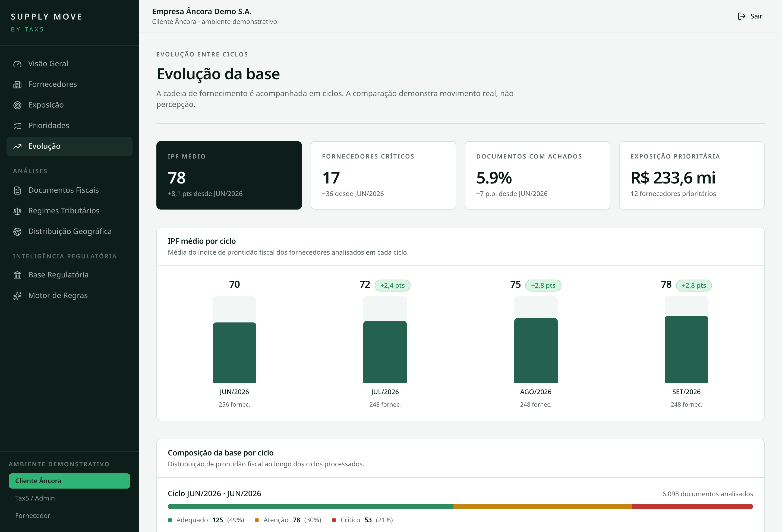Click the Base Regulatória bank icon
782x532 pixels.
(17, 275)
